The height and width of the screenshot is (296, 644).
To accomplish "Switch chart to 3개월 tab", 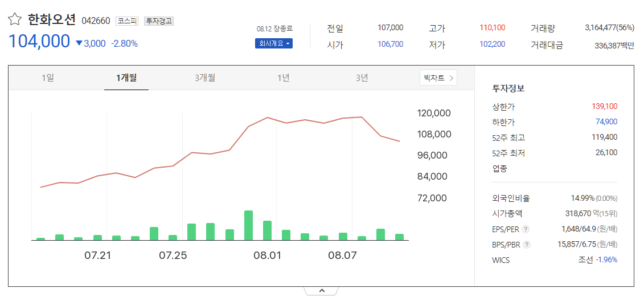I will pyautogui.click(x=205, y=78).
